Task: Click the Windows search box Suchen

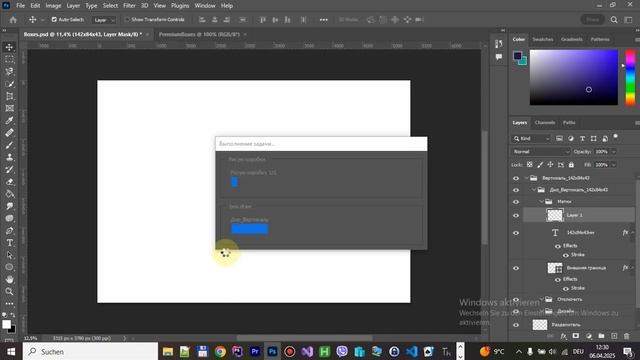Action: [90, 351]
